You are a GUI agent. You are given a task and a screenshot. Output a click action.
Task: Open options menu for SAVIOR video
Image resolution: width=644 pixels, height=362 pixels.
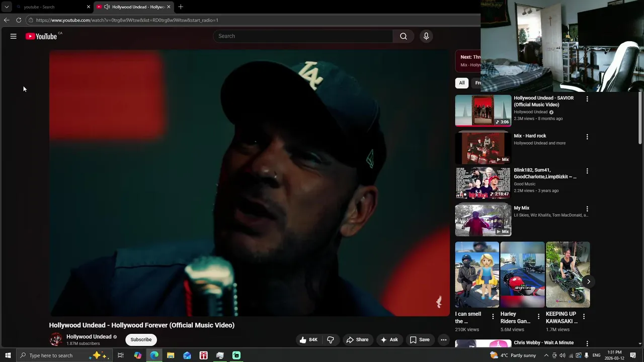pos(587,99)
